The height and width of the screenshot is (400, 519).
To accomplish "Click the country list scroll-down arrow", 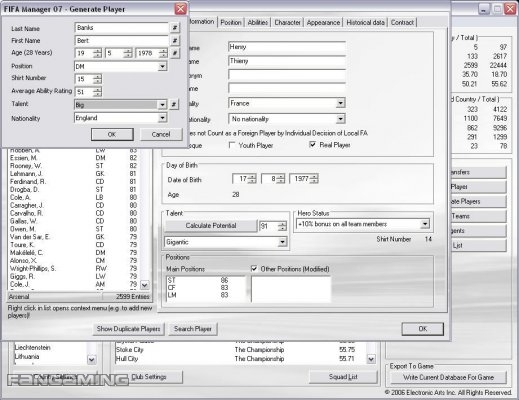I will 91,359.
